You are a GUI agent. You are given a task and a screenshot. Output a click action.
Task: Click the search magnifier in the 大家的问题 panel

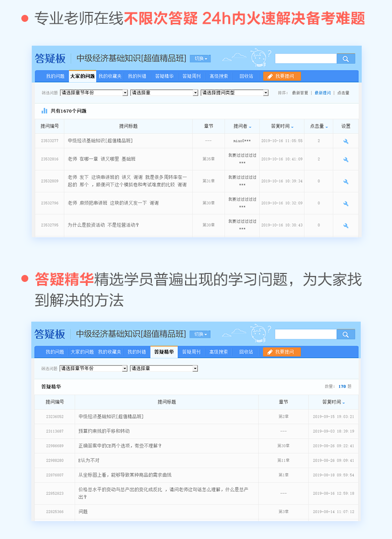click(346, 59)
